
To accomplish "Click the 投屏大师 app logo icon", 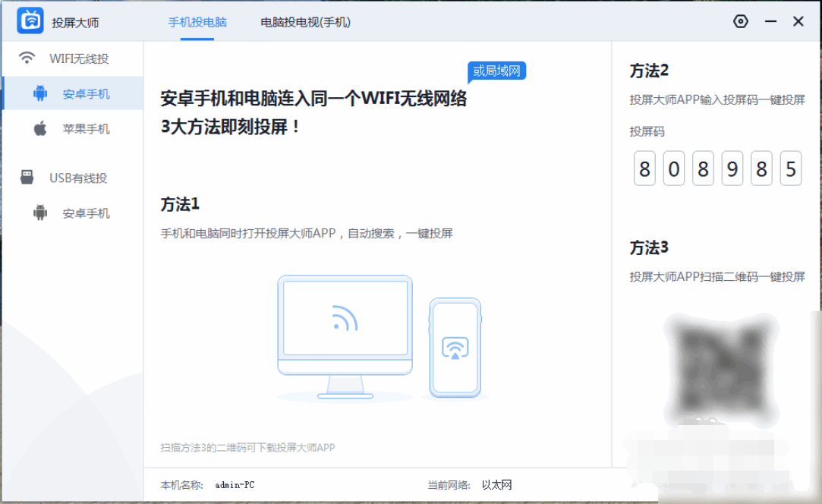I will click(x=28, y=21).
